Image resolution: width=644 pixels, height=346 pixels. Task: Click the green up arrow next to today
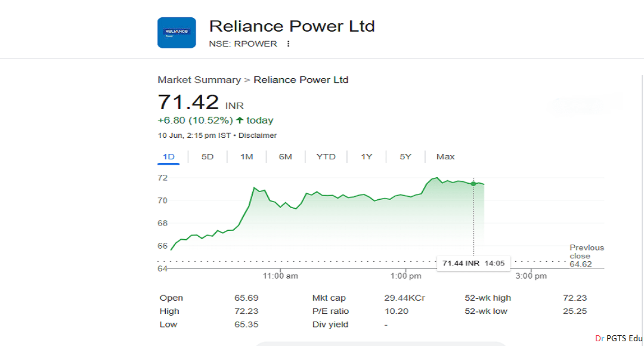240,121
